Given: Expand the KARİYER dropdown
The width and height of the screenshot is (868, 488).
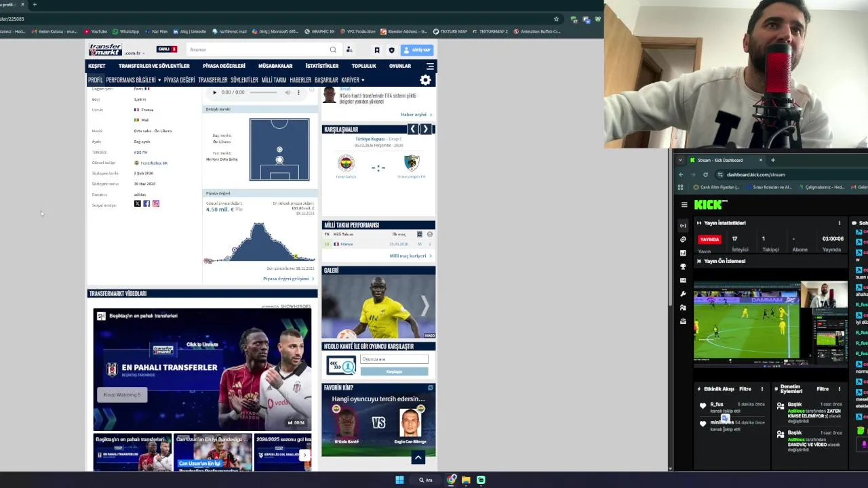Looking at the screenshot, I should (353, 80).
